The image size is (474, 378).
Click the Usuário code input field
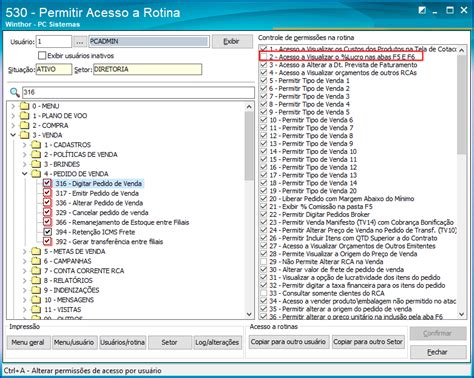click(54, 42)
